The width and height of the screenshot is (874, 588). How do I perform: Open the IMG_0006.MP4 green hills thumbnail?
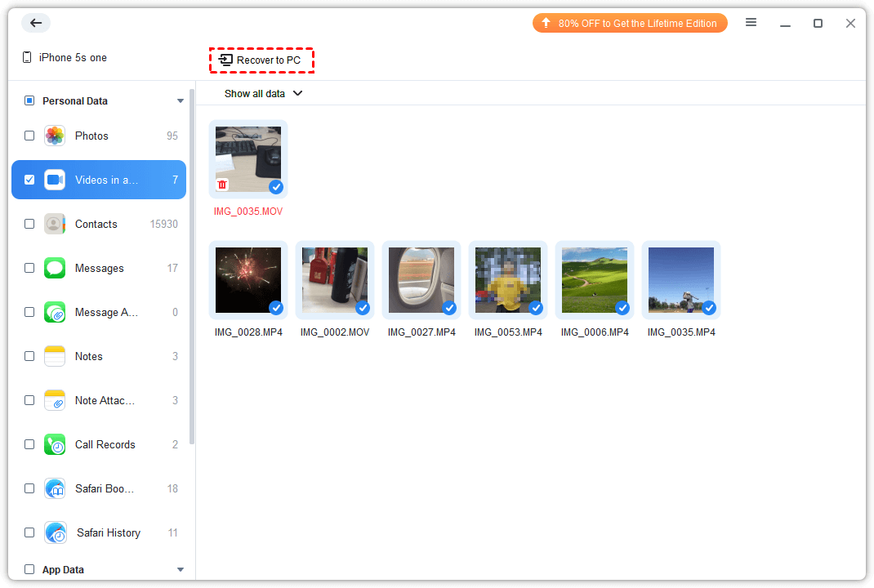595,280
